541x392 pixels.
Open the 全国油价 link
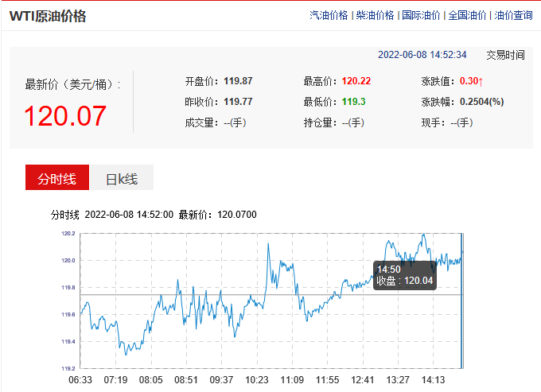[467, 15]
